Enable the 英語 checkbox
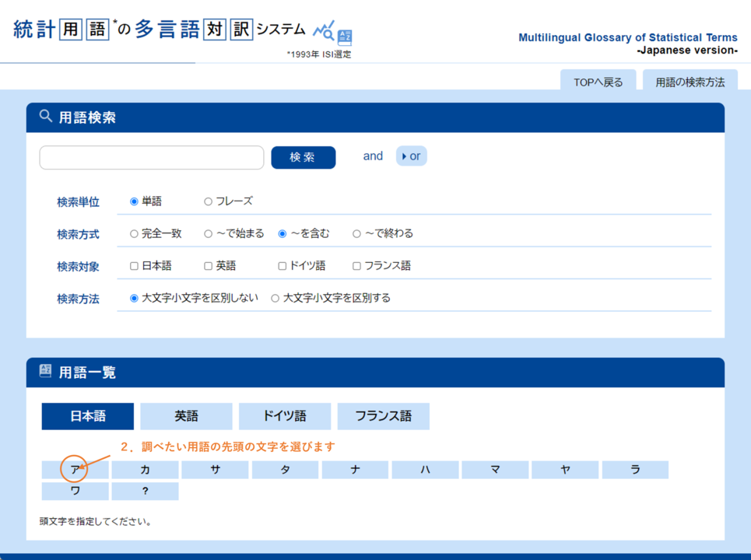Image resolution: width=751 pixels, height=560 pixels. [208, 266]
